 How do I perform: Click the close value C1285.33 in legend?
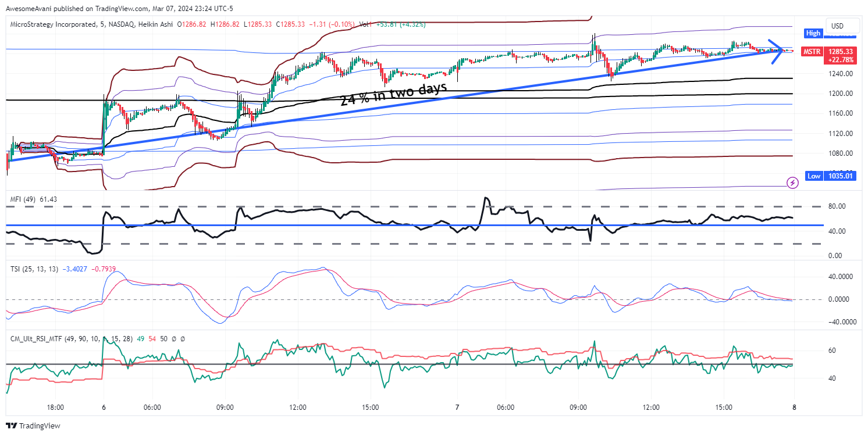[290, 24]
